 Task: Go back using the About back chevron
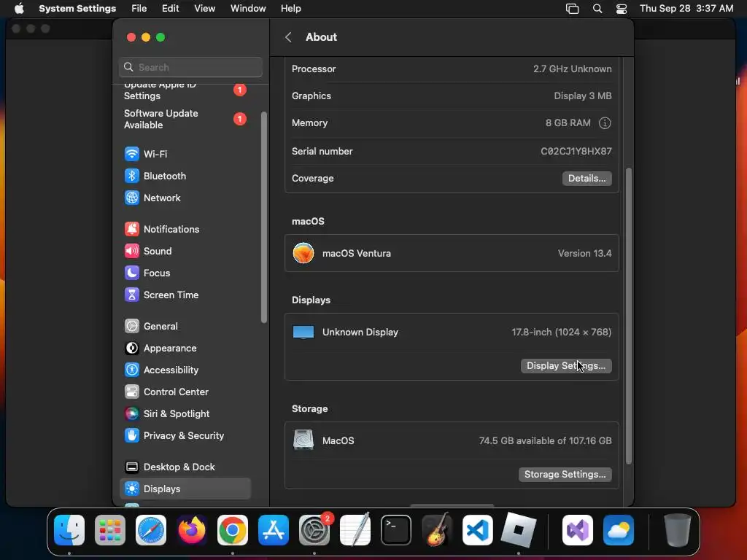(288, 37)
